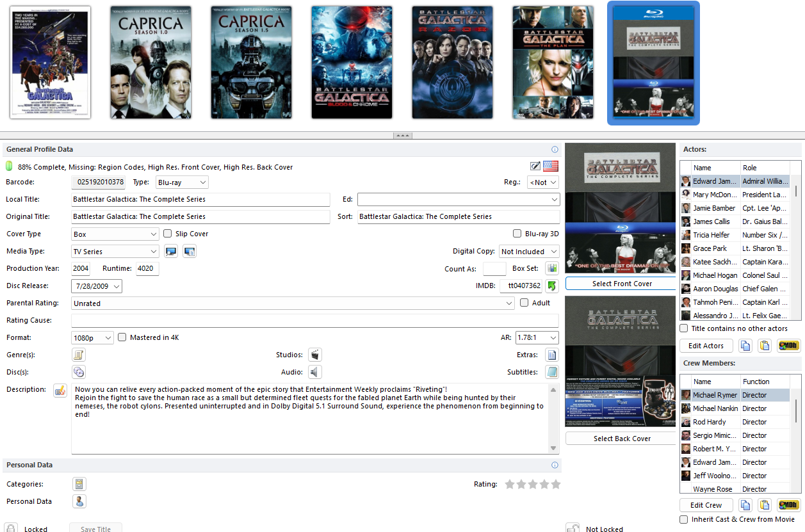
Task: Open the Studios clapperboard icon
Action: click(314, 355)
